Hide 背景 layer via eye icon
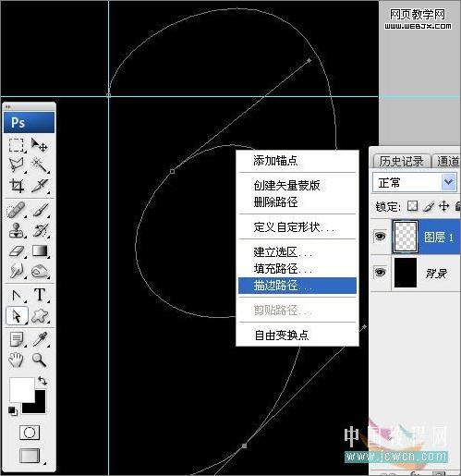The height and width of the screenshot is (476, 461). [x=380, y=273]
